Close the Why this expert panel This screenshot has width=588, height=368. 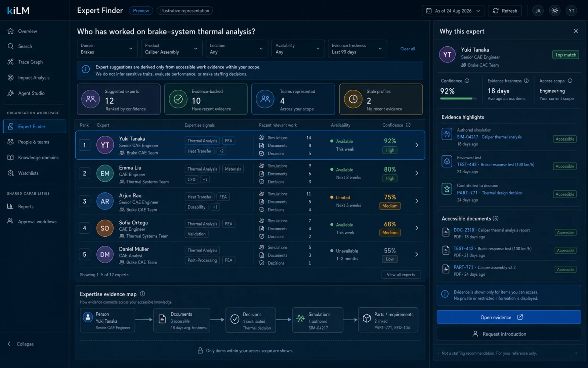[576, 31]
